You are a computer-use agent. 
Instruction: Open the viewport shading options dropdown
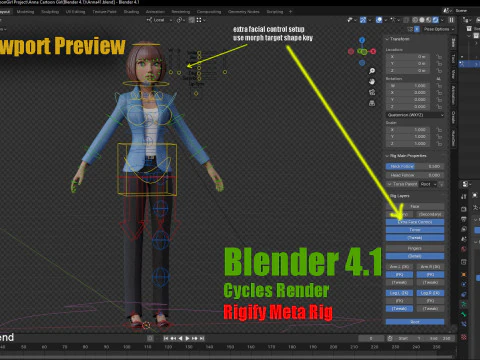coord(442,20)
